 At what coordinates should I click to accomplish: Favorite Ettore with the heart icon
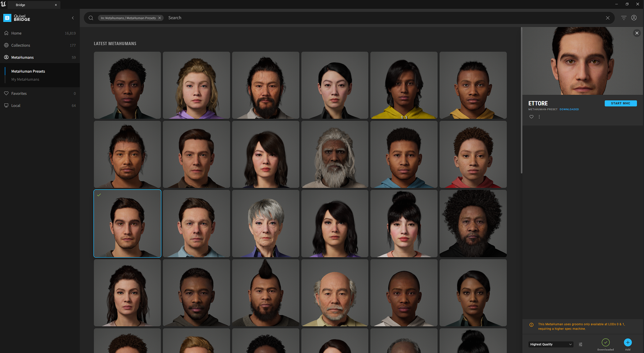[x=531, y=117]
